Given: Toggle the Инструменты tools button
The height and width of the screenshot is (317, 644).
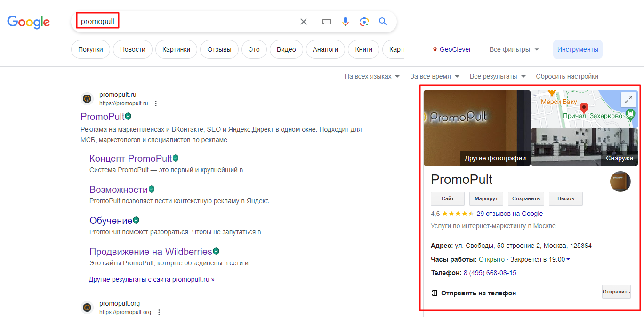Looking at the screenshot, I should pyautogui.click(x=578, y=49).
